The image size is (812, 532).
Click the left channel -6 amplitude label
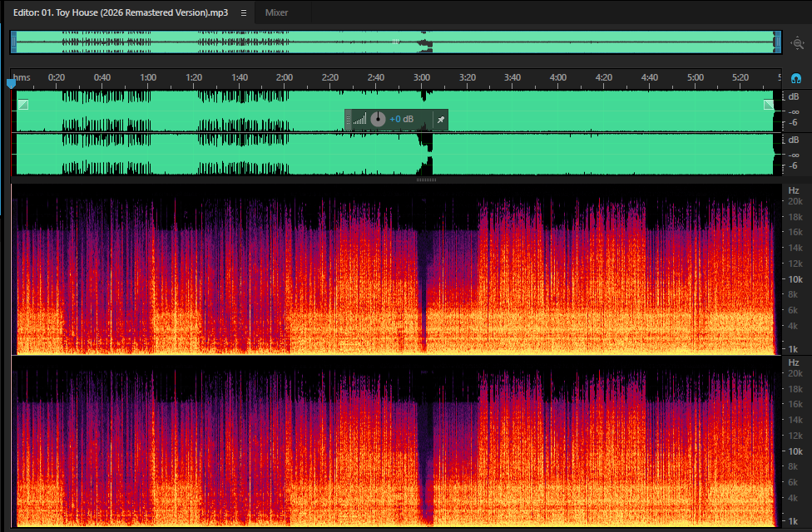793,123
